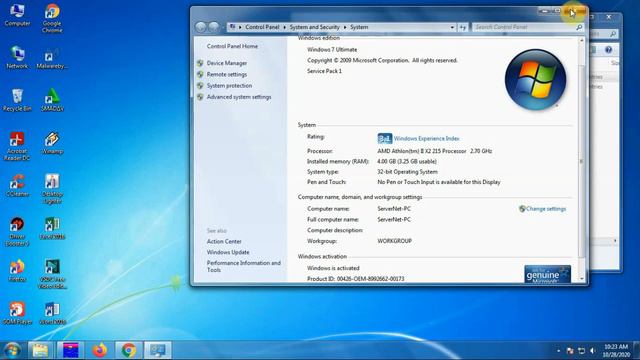Open Control Panel Home
The image size is (640, 360).
232,46
